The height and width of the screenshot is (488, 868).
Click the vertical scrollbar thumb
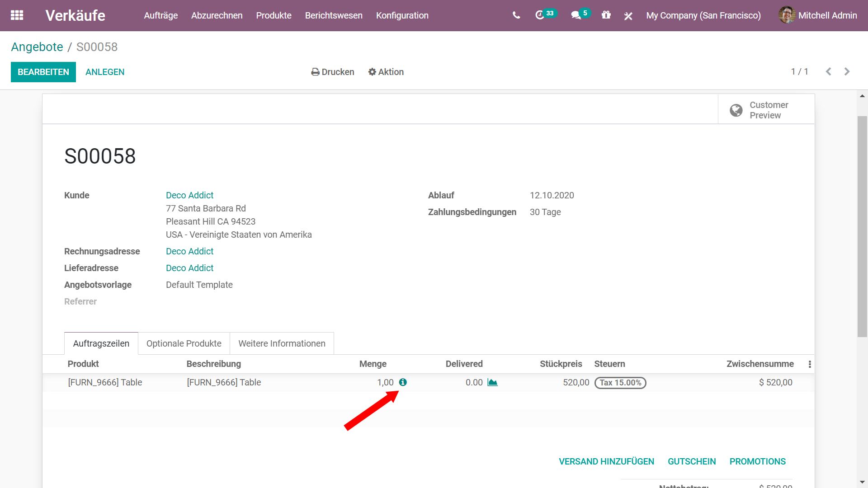(x=862, y=226)
